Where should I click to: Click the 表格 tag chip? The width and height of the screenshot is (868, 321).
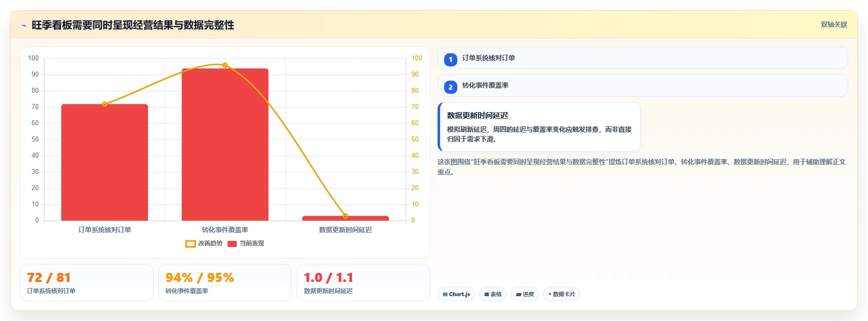(493, 294)
